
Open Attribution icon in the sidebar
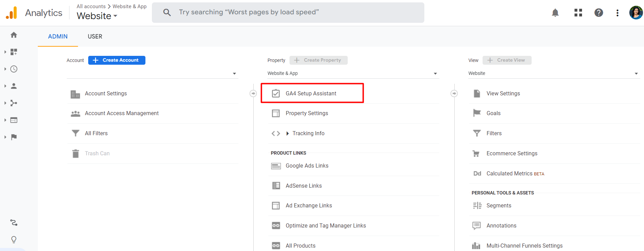click(14, 222)
